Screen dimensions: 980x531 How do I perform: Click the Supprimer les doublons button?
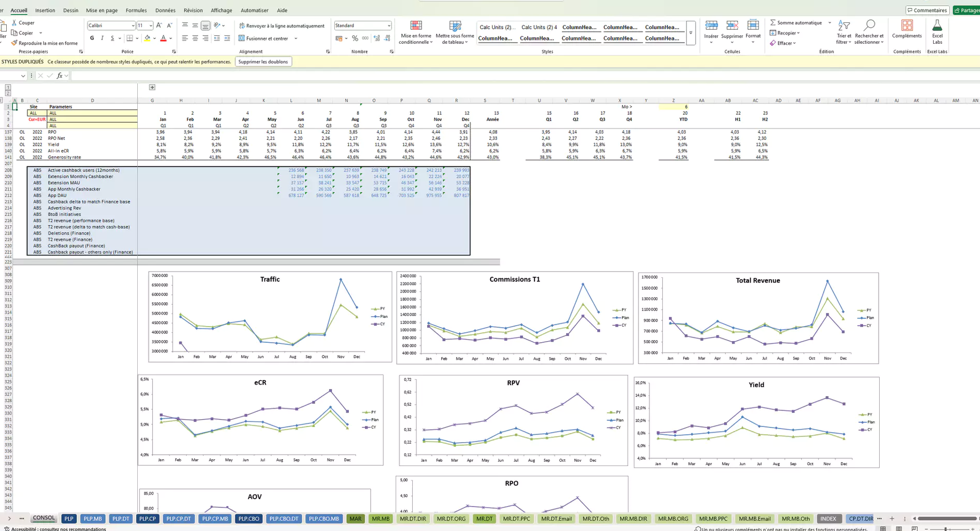tap(263, 62)
